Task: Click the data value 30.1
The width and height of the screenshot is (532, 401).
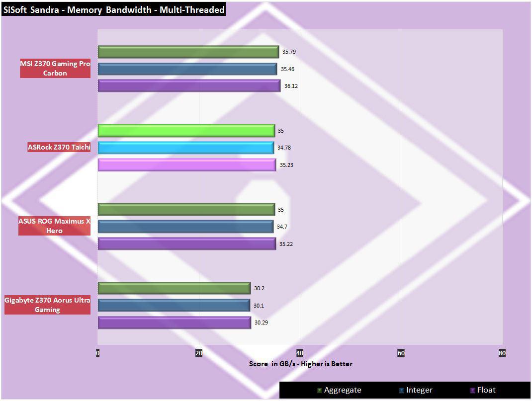Action: (x=259, y=306)
